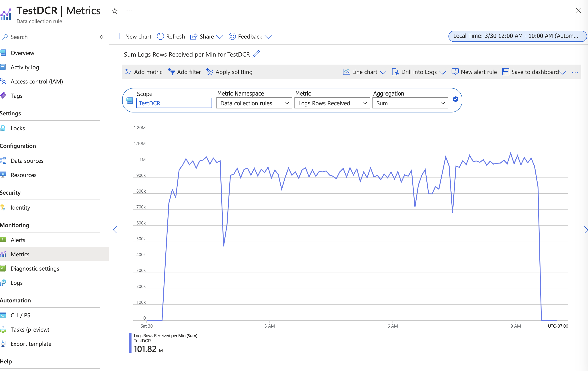This screenshot has height=371, width=588.
Task: Click the '3 AM' axis label
Action: [x=269, y=326]
